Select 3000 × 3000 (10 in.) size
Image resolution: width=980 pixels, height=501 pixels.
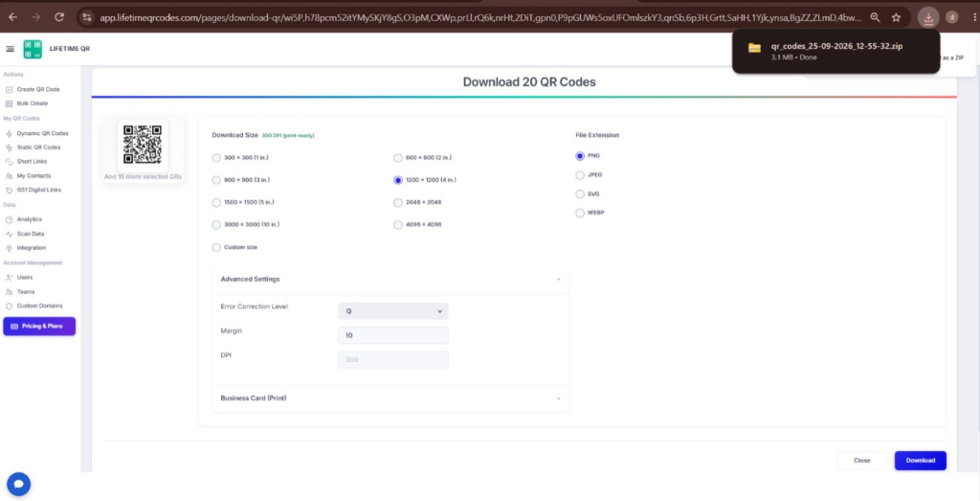pyautogui.click(x=216, y=225)
